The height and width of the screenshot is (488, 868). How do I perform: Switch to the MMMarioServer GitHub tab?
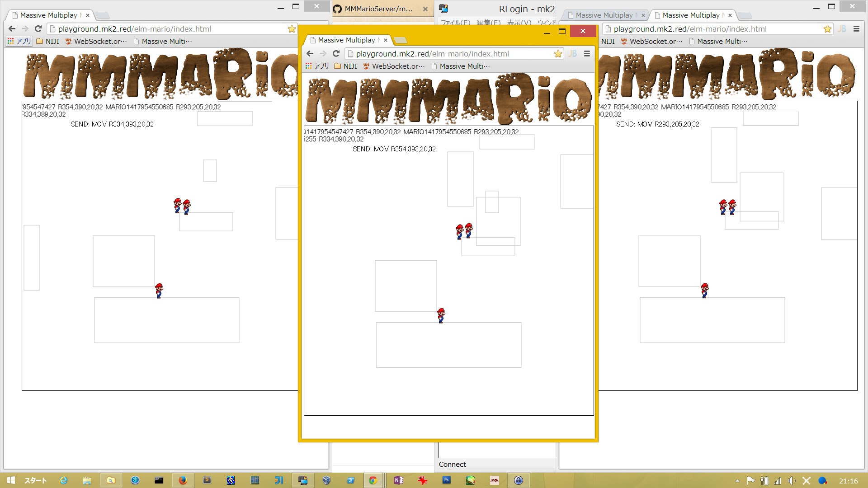pyautogui.click(x=379, y=9)
